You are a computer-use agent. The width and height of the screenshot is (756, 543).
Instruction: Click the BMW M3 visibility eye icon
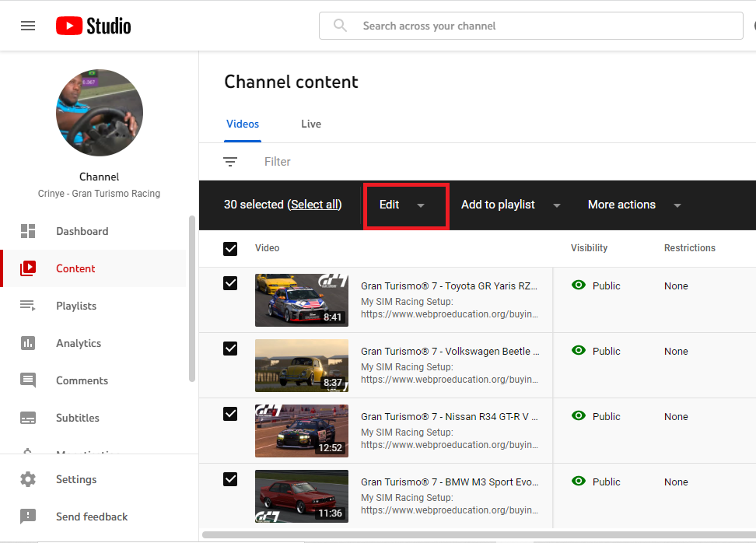[579, 481]
